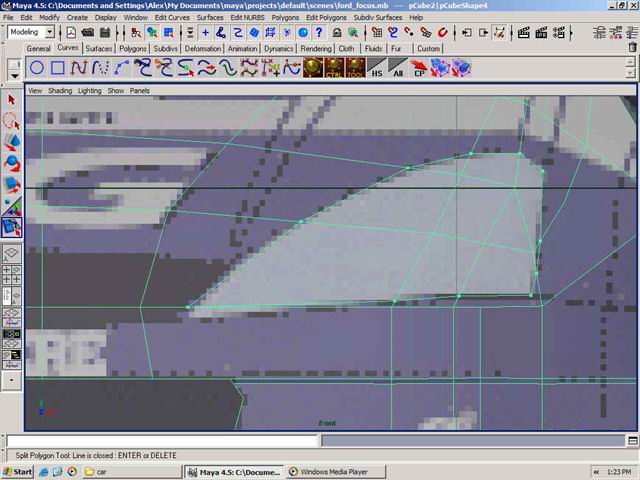Screen dimensions: 640x480
Task: Click the CP shelf button
Action: (420, 69)
